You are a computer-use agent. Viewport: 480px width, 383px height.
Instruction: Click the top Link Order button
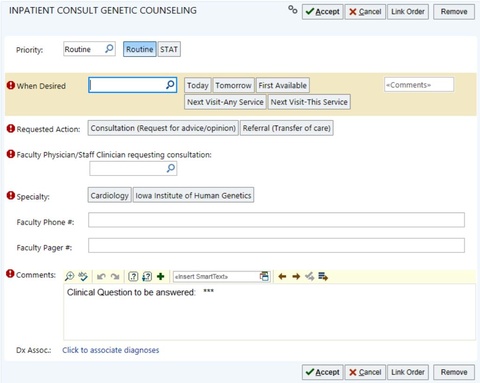(x=408, y=12)
